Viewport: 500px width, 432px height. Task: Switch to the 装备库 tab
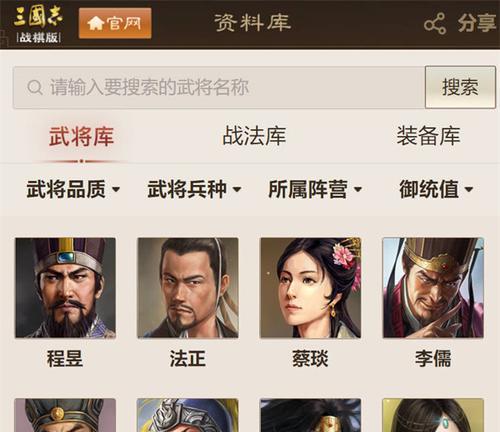tap(428, 136)
